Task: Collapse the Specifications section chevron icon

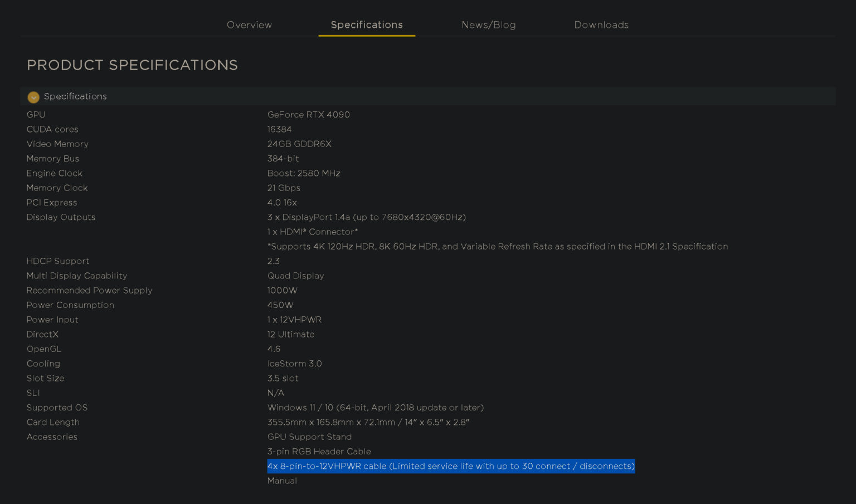Action: coord(33,97)
